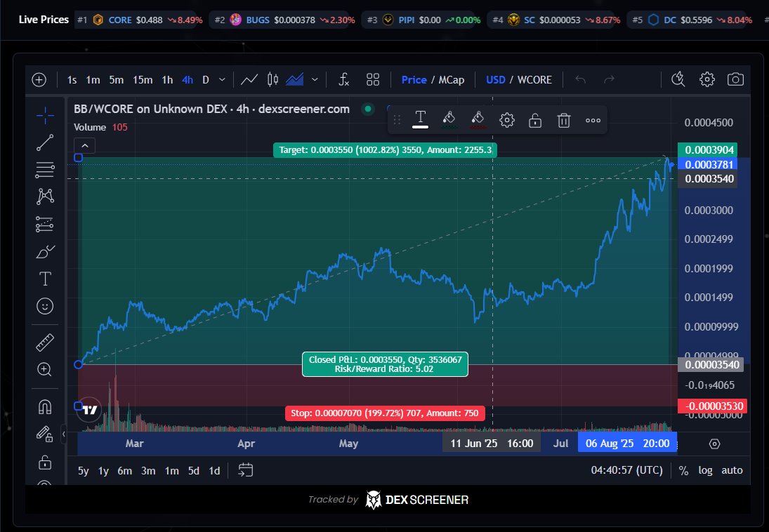Lock the selected position drawing
This screenshot has height=532, width=769.
pos(535,120)
